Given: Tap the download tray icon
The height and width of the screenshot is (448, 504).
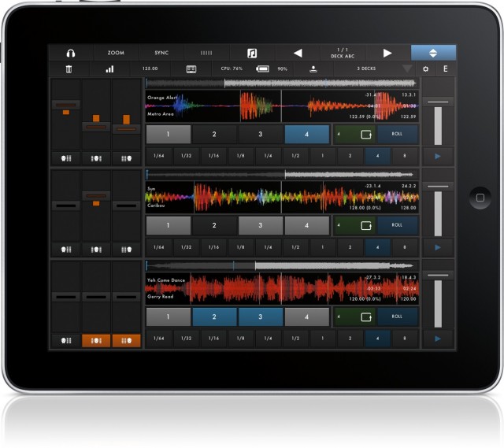Looking at the screenshot, I should (313, 69).
